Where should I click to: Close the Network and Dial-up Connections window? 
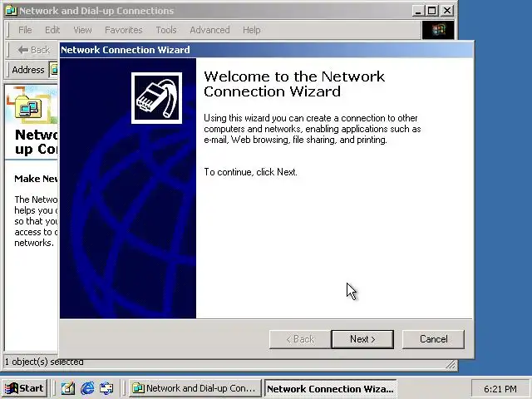point(447,11)
